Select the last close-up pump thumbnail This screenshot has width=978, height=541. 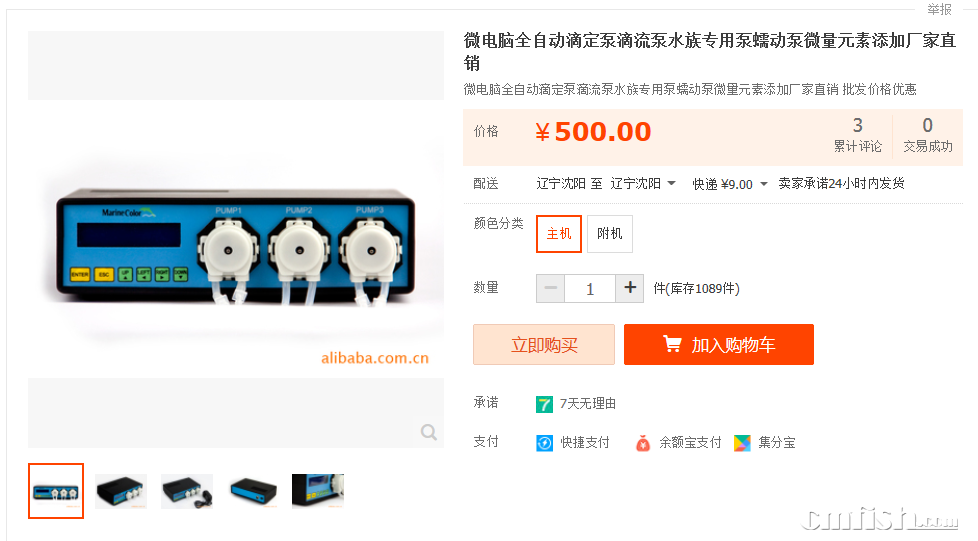pyautogui.click(x=318, y=491)
